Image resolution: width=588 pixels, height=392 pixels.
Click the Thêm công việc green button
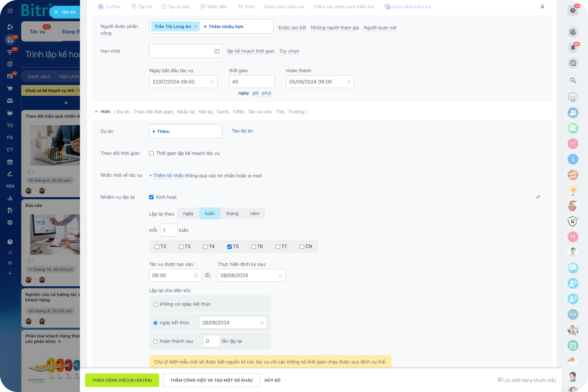point(122,380)
